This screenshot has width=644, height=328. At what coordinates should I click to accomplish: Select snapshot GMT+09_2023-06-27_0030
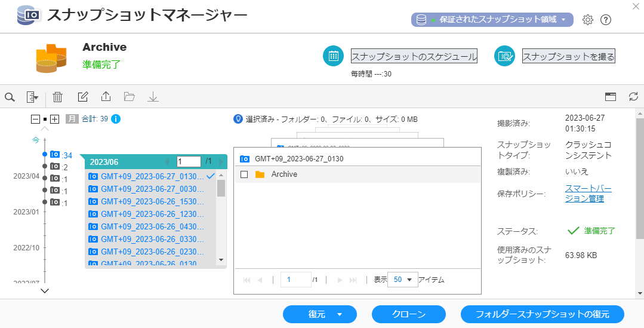tap(153, 189)
